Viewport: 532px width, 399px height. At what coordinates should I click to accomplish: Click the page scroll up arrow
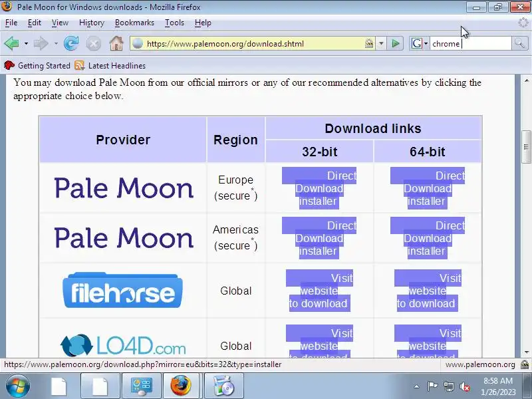(x=526, y=80)
